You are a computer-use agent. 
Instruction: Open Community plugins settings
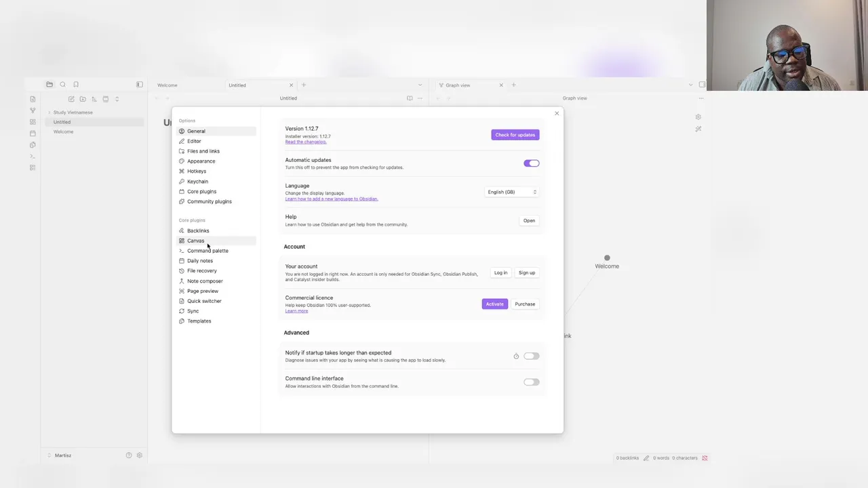[x=216, y=201]
